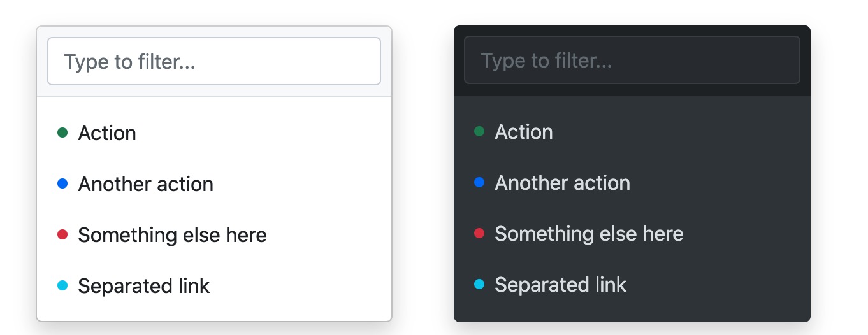The width and height of the screenshot is (868, 335).
Task: Focus the dark menu's Type to filter field
Action: pyautogui.click(x=632, y=60)
